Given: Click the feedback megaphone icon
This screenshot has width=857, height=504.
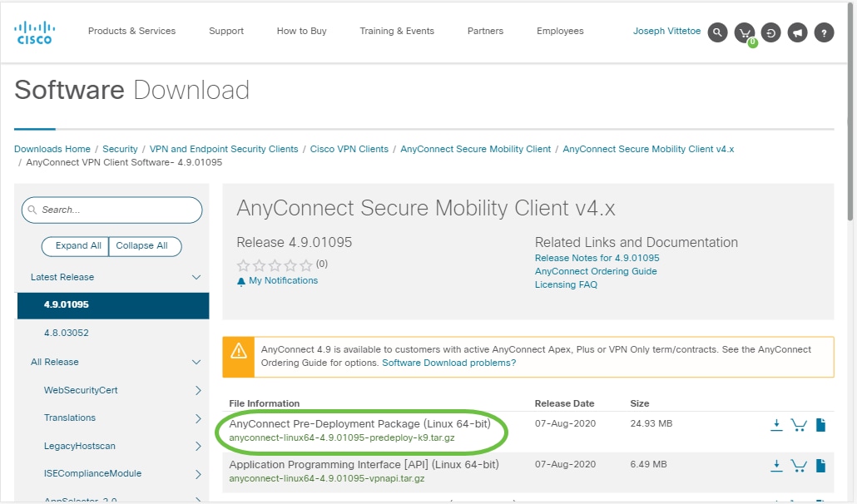Looking at the screenshot, I should coord(797,32).
